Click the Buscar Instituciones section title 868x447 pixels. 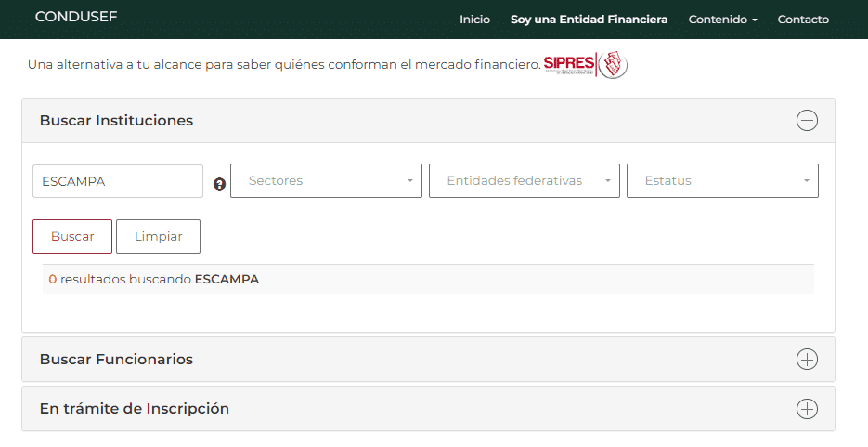pyautogui.click(x=116, y=121)
